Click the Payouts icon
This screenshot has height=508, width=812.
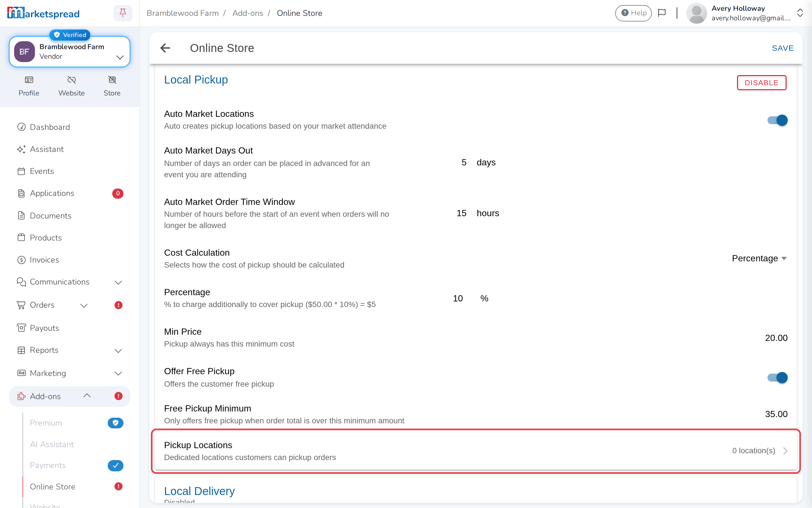point(21,328)
